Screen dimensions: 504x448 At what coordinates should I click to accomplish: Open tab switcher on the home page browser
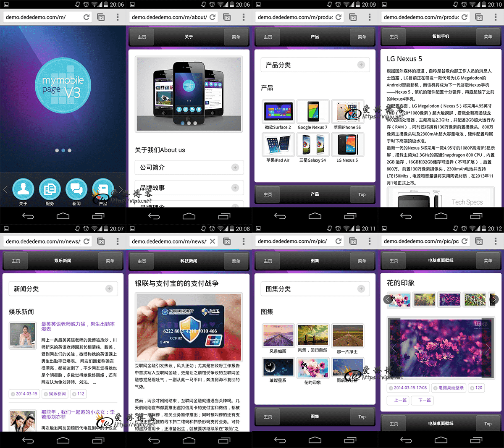tap(101, 17)
